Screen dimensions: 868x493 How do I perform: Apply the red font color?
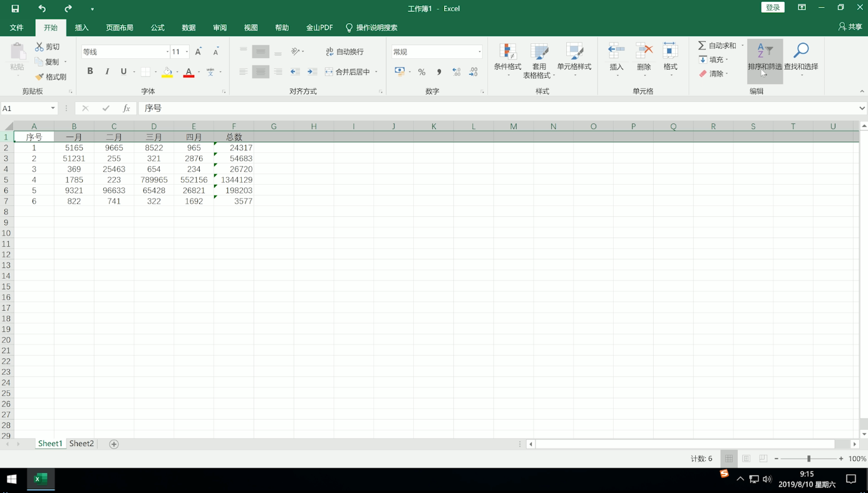(189, 72)
